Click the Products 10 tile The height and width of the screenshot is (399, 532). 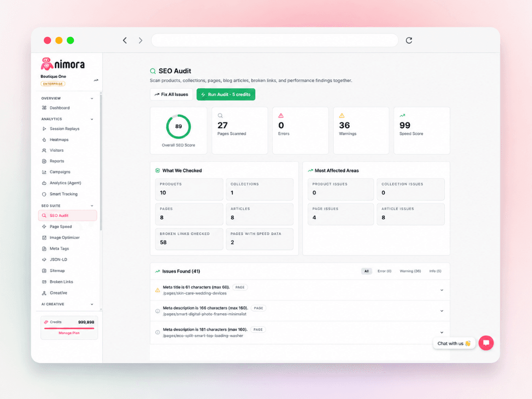tap(189, 189)
